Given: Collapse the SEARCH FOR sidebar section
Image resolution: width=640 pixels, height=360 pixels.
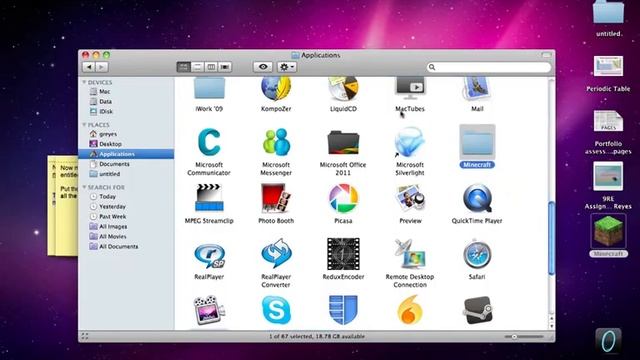Looking at the screenshot, I should point(84,187).
